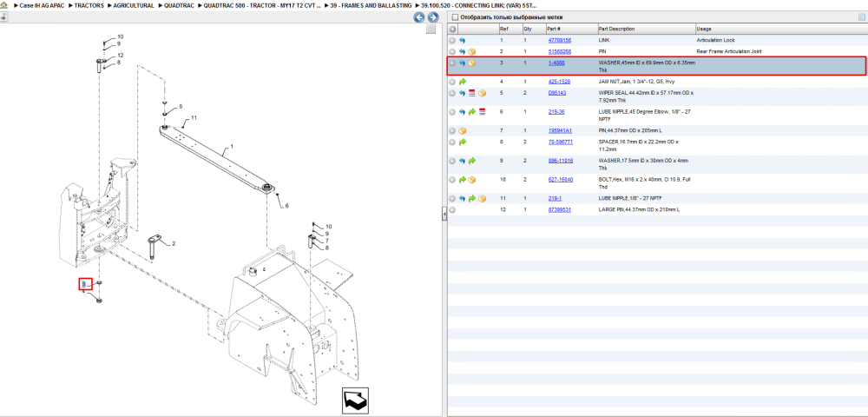Click the list icon for WIPER SEAL row
The width and height of the screenshot is (868, 417).
coord(472,93)
